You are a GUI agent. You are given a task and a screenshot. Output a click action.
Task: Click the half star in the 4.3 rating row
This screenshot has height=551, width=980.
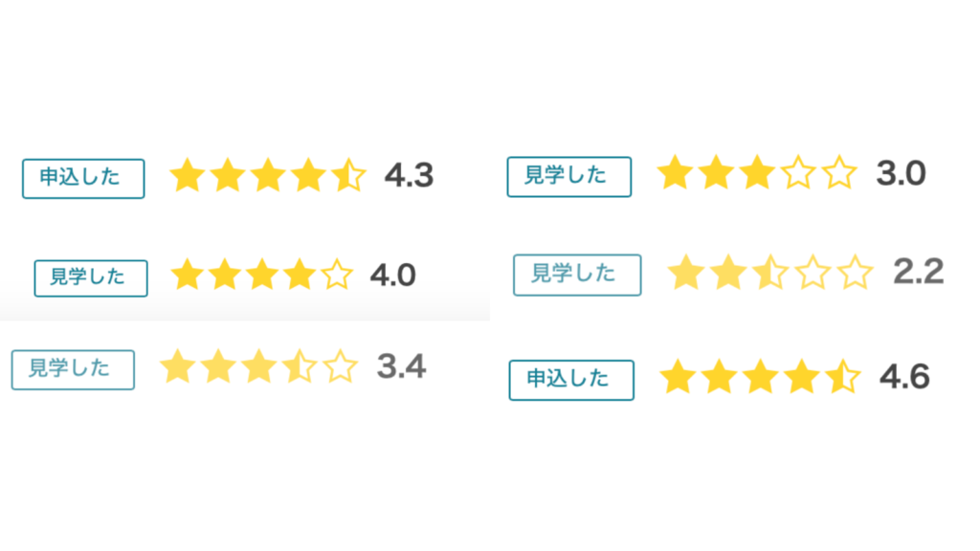pos(348,176)
